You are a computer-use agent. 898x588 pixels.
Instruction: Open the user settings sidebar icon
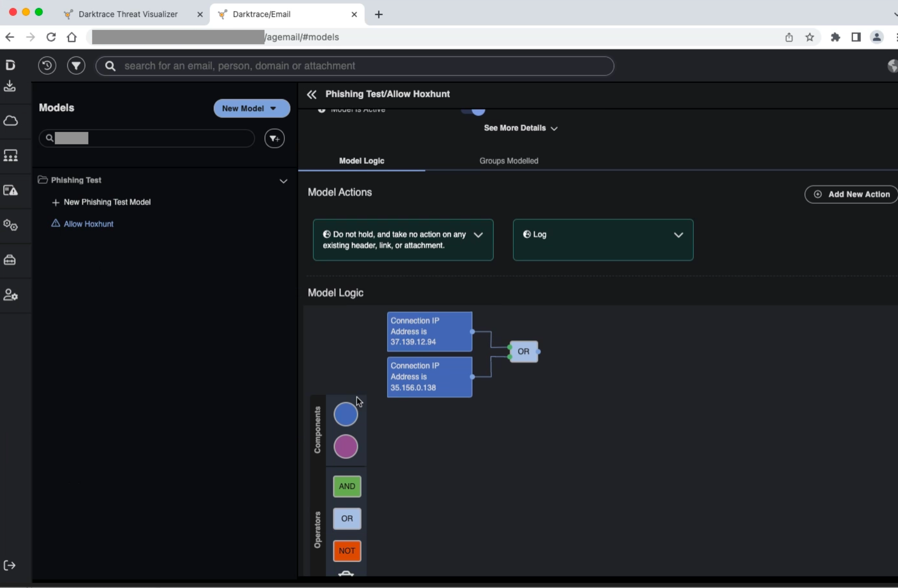point(11,294)
